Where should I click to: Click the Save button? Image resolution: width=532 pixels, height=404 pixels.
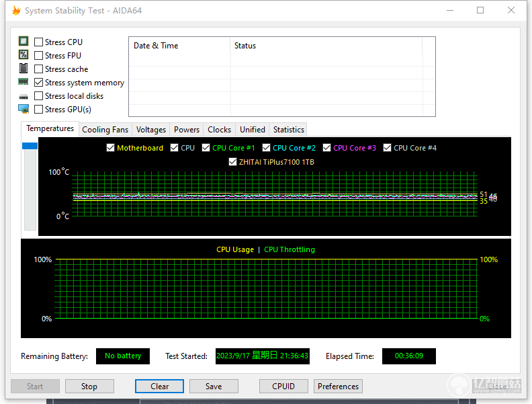click(x=214, y=387)
